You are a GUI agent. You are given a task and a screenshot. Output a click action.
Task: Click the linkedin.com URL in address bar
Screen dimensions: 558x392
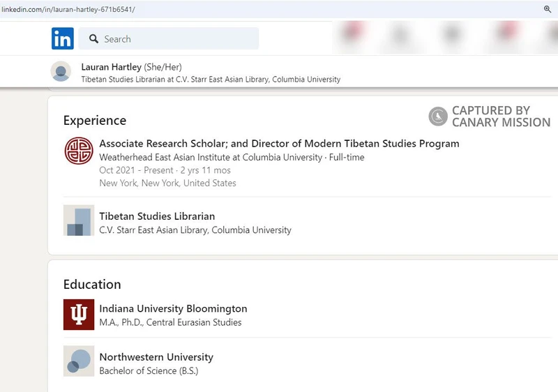[68, 9]
